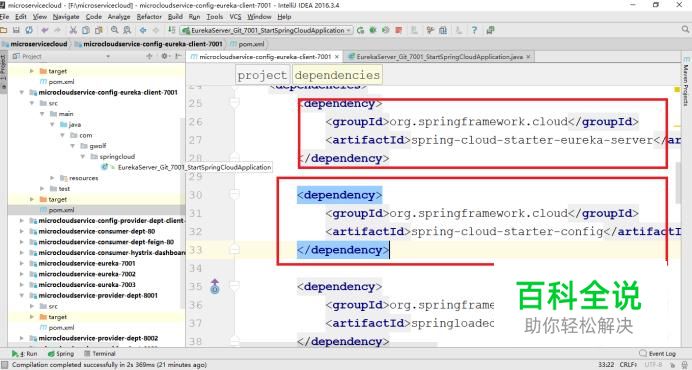Open Help via the question mark icon
The height and width of the screenshot is (370, 692).
click(474, 30)
